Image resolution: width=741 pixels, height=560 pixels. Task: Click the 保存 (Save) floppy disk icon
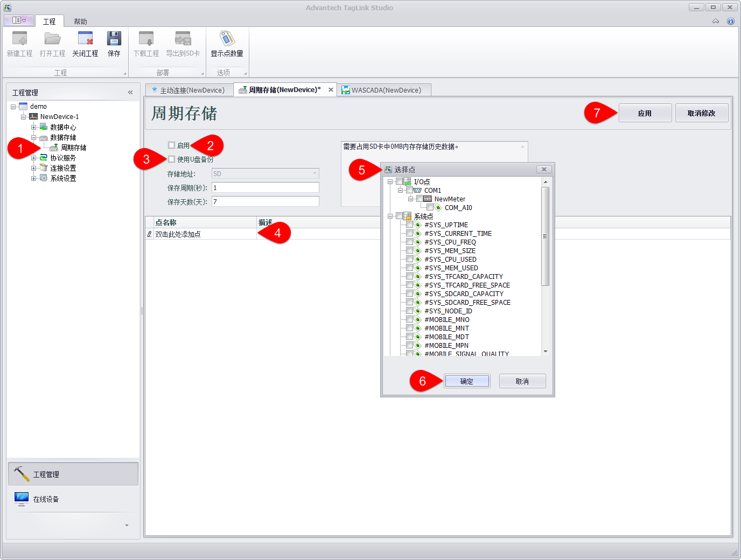point(114,39)
